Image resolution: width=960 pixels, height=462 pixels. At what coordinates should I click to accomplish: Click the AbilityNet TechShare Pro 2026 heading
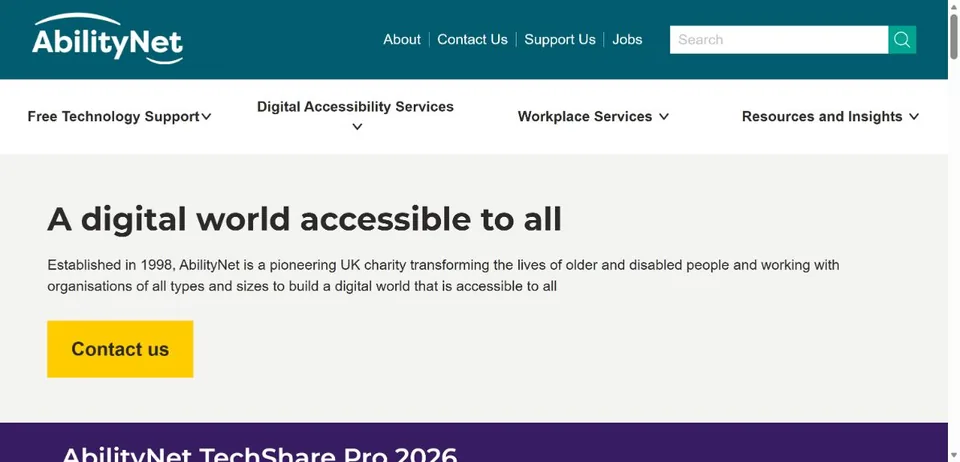click(260, 455)
